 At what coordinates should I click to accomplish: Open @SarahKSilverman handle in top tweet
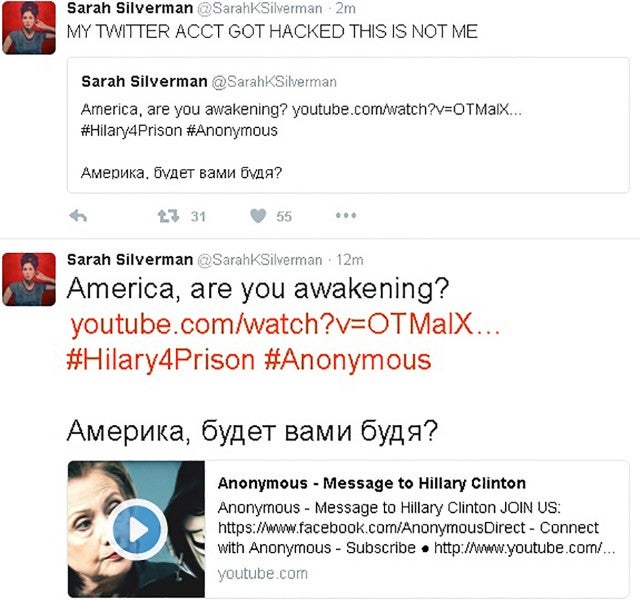[x=260, y=8]
